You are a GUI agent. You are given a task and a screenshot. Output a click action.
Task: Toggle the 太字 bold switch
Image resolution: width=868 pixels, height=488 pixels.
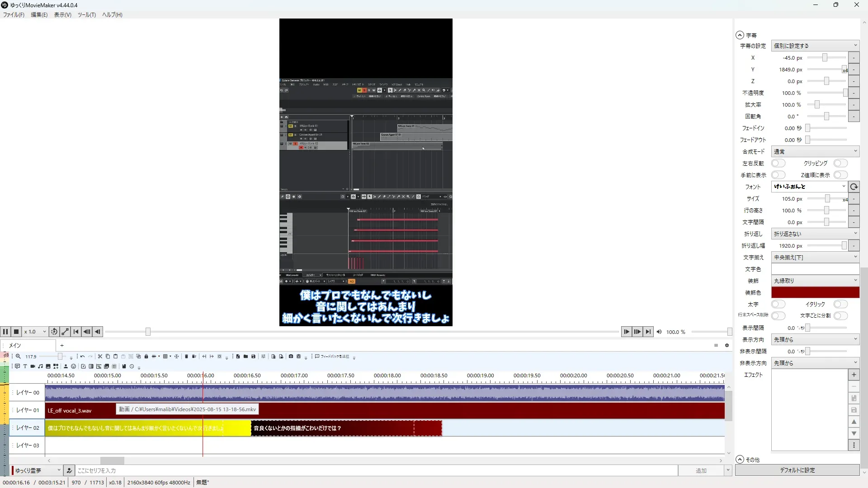[x=778, y=304]
